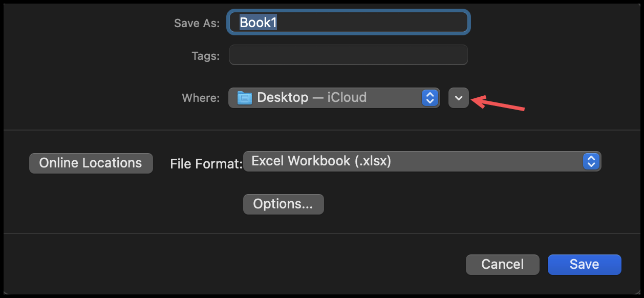
Task: Click Options... to configure workbook settings
Action: (283, 204)
